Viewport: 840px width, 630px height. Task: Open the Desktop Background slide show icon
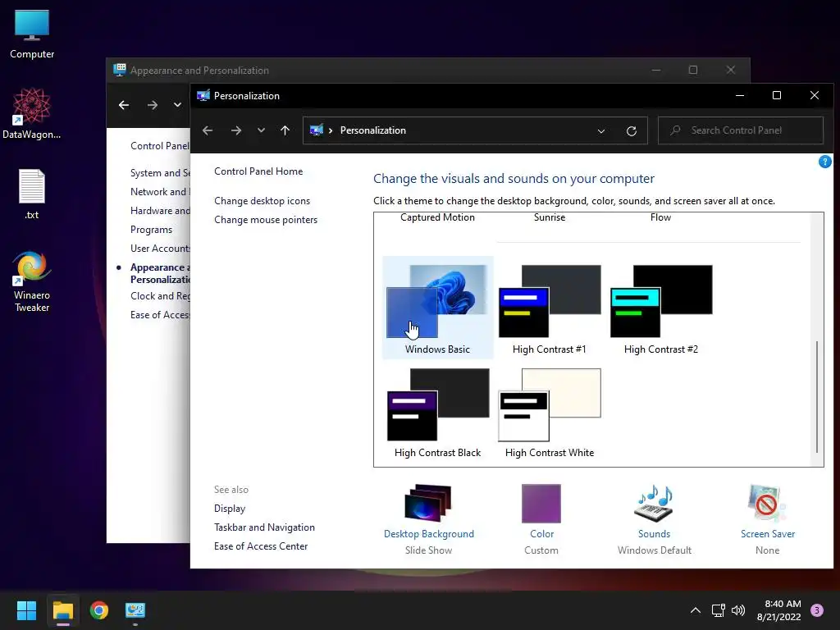[428, 503]
